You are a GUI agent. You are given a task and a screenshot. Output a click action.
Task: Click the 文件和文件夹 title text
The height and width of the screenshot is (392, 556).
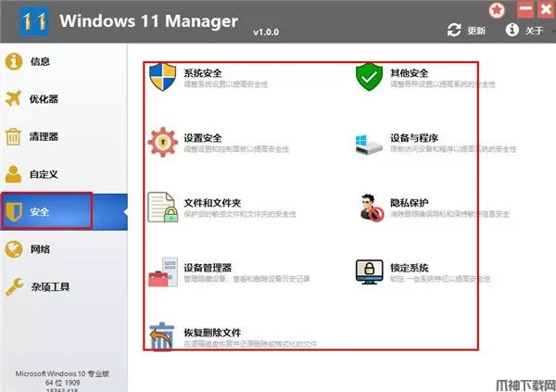[212, 203]
